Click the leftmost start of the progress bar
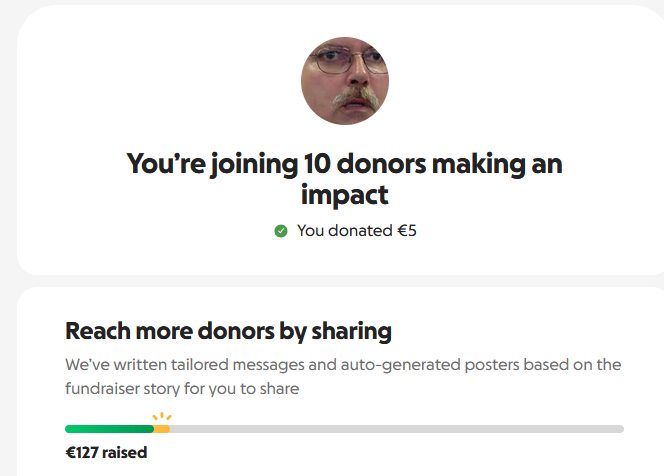The image size is (664, 476). 69,429
